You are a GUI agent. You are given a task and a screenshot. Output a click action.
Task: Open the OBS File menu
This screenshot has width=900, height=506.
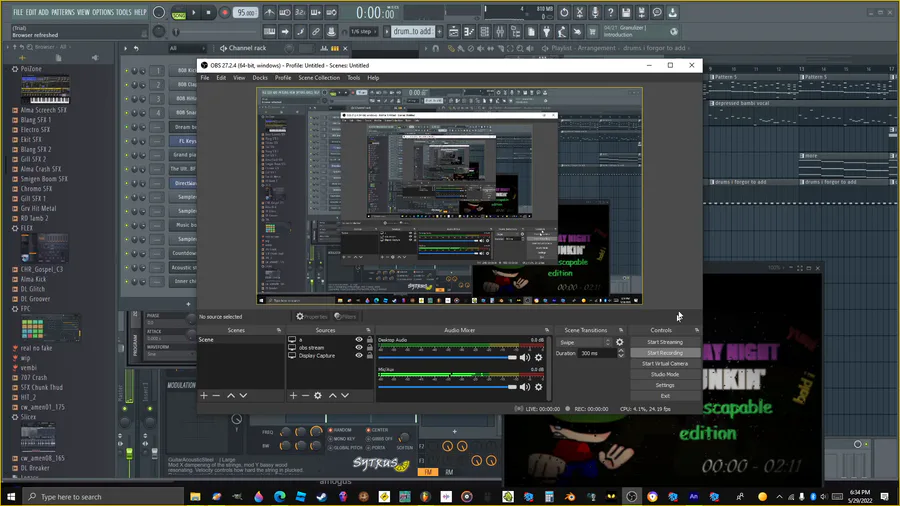click(x=205, y=77)
